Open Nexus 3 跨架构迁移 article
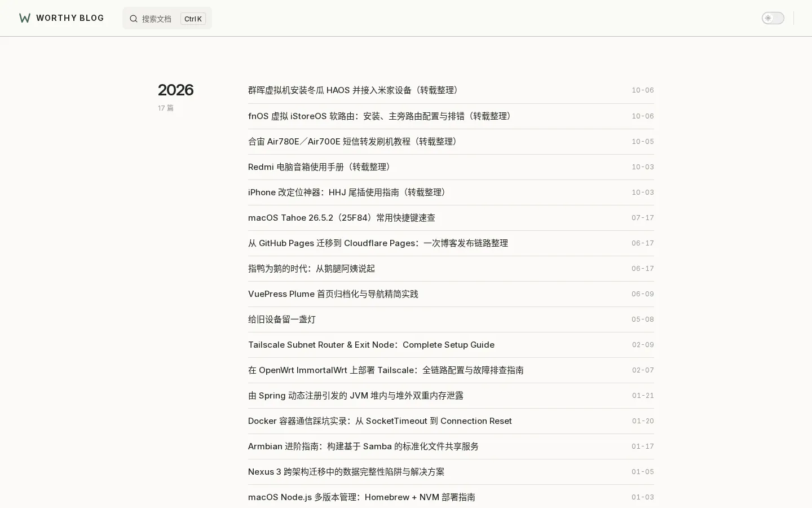 (x=346, y=472)
